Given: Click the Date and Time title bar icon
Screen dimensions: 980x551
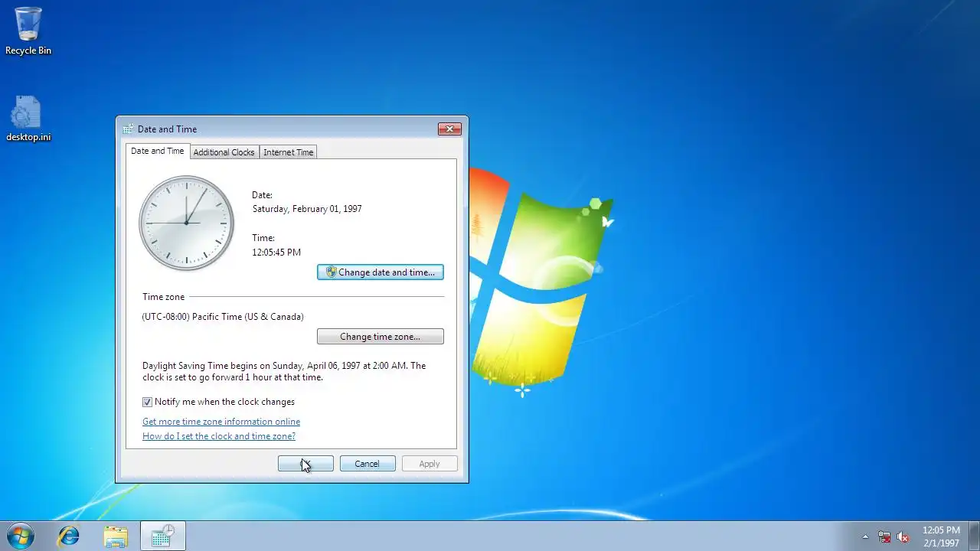Looking at the screenshot, I should (x=128, y=129).
